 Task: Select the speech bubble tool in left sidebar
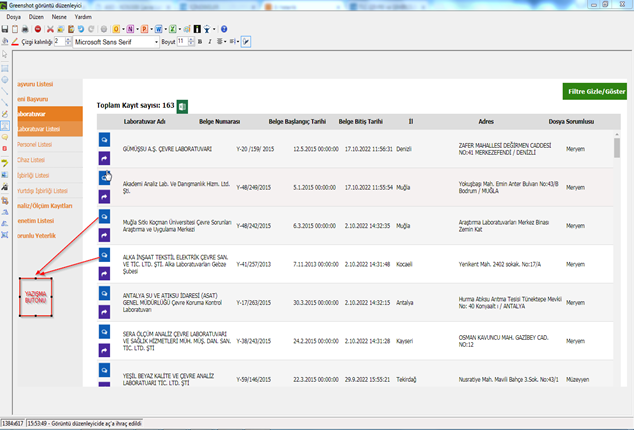click(5, 136)
